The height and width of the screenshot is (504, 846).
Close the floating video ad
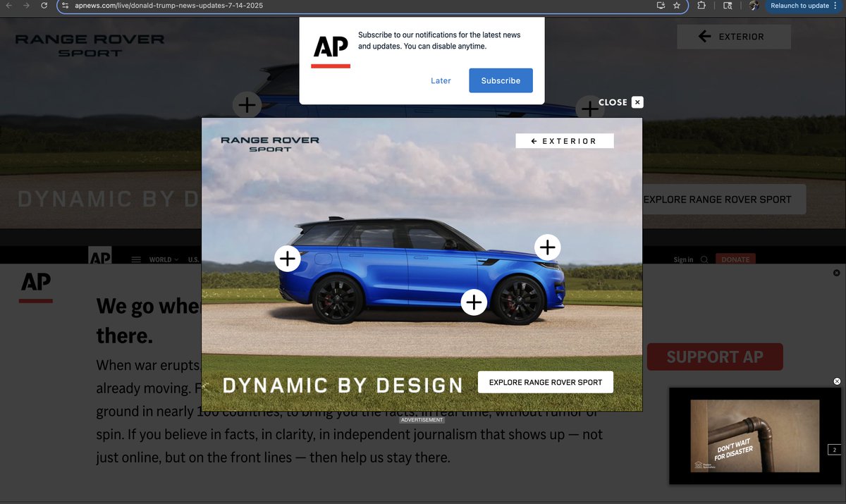(837, 381)
